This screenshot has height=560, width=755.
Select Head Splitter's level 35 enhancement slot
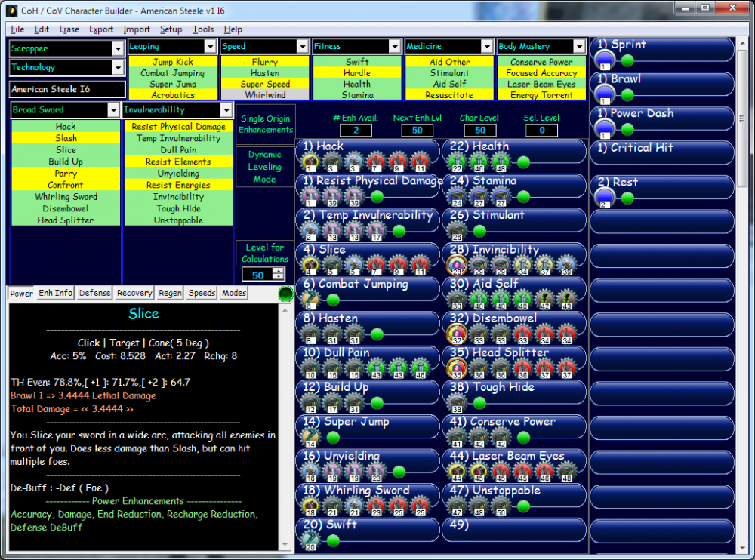point(456,369)
